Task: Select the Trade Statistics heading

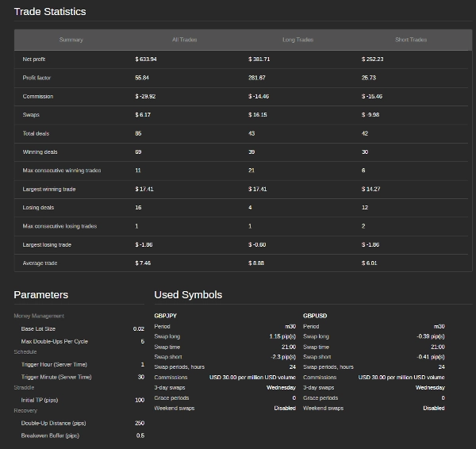Action: [50, 12]
